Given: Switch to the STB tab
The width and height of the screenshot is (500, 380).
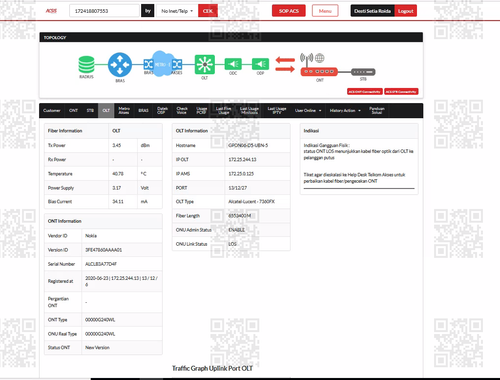Looking at the screenshot, I should tap(90, 111).
